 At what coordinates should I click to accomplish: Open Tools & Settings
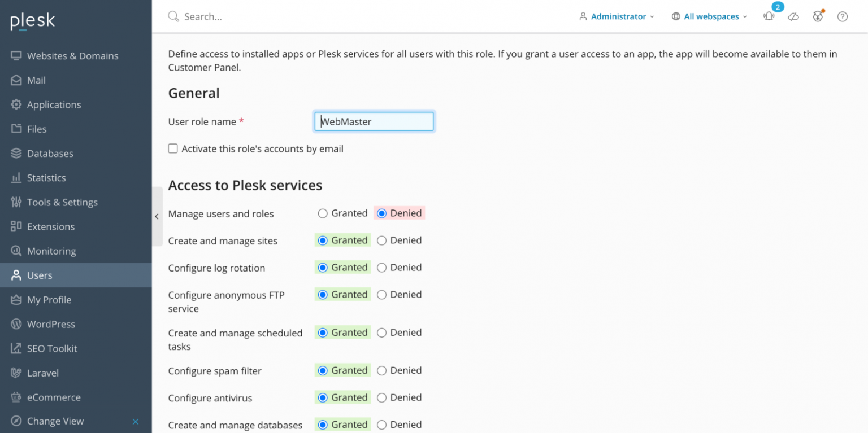[x=61, y=202]
